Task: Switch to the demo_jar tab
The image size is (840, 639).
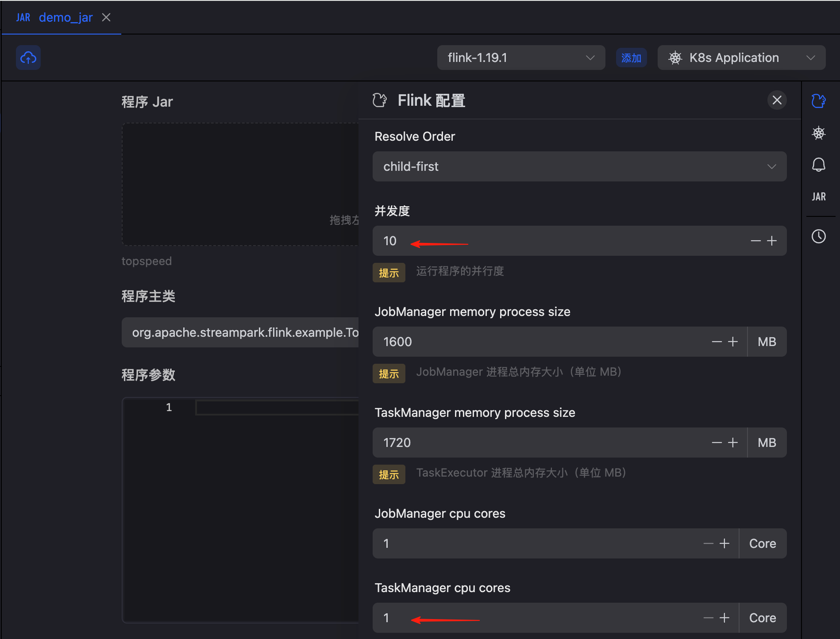Action: 66,17
